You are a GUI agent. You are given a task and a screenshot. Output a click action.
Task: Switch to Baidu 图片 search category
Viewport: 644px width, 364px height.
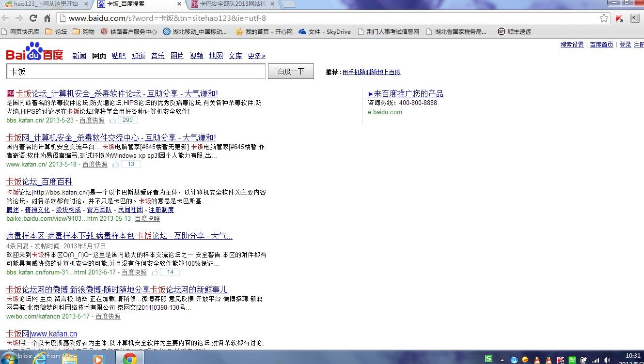click(177, 56)
